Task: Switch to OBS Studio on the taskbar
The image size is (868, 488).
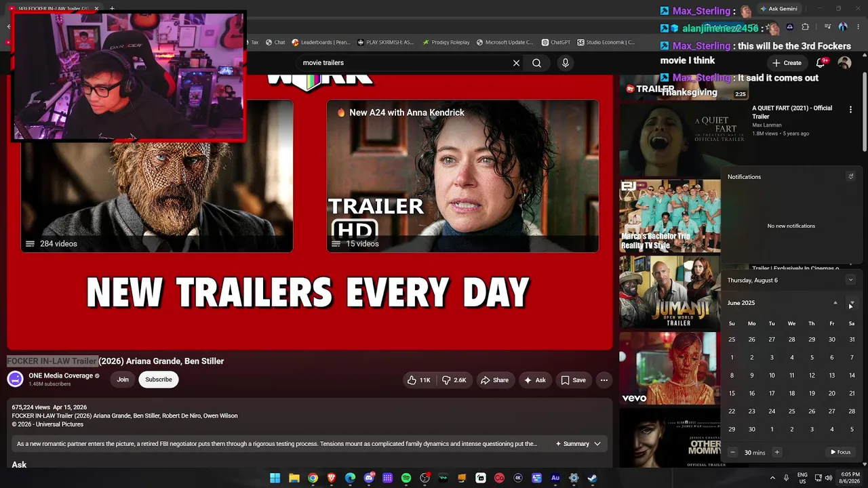Action: click(425, 478)
